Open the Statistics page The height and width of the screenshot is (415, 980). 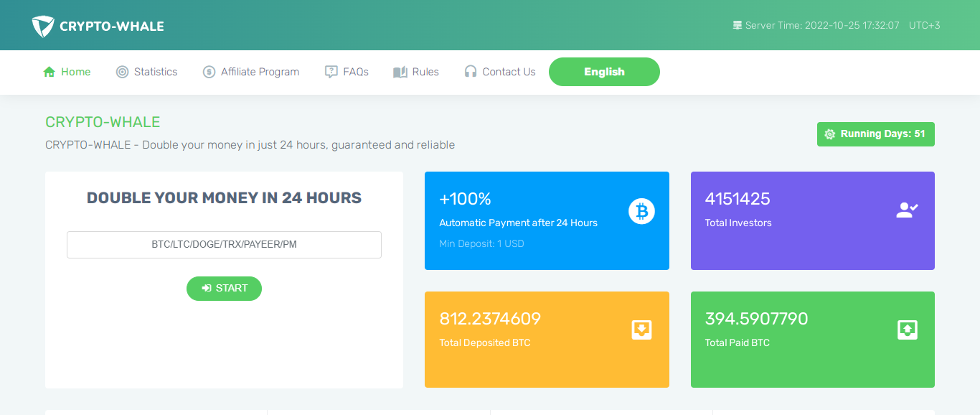point(155,72)
